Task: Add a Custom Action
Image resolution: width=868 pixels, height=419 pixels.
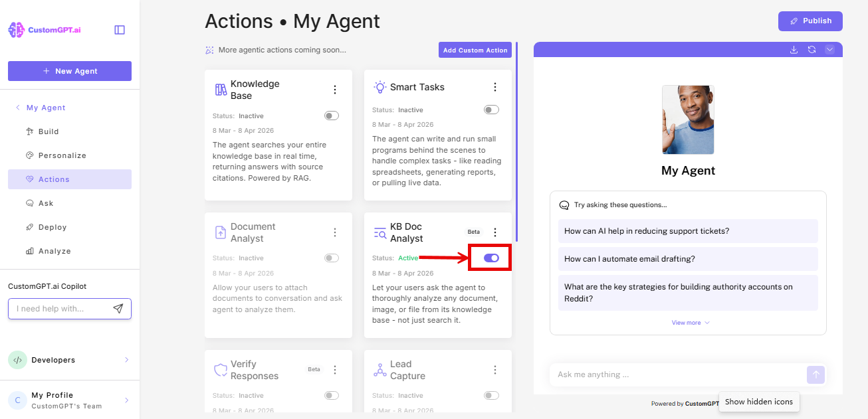Action: (475, 49)
